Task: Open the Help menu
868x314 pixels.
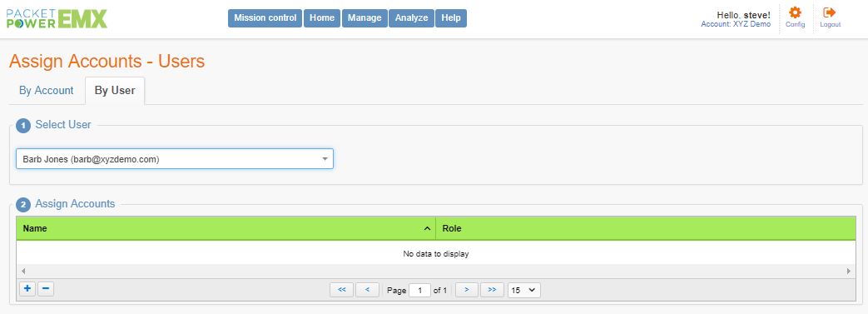Action: [x=451, y=17]
